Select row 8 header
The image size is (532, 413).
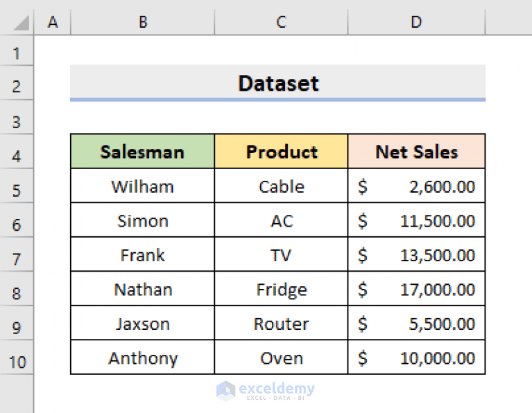click(x=17, y=288)
